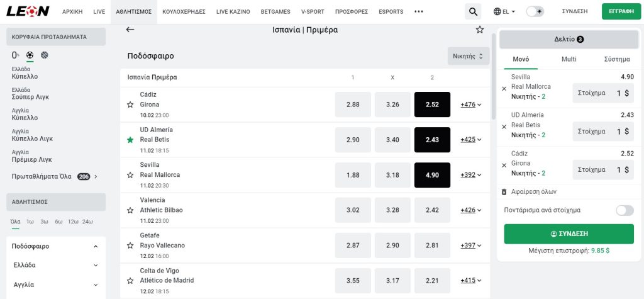Remove Sevilla - Real Mallorca from betslip

[504, 88]
